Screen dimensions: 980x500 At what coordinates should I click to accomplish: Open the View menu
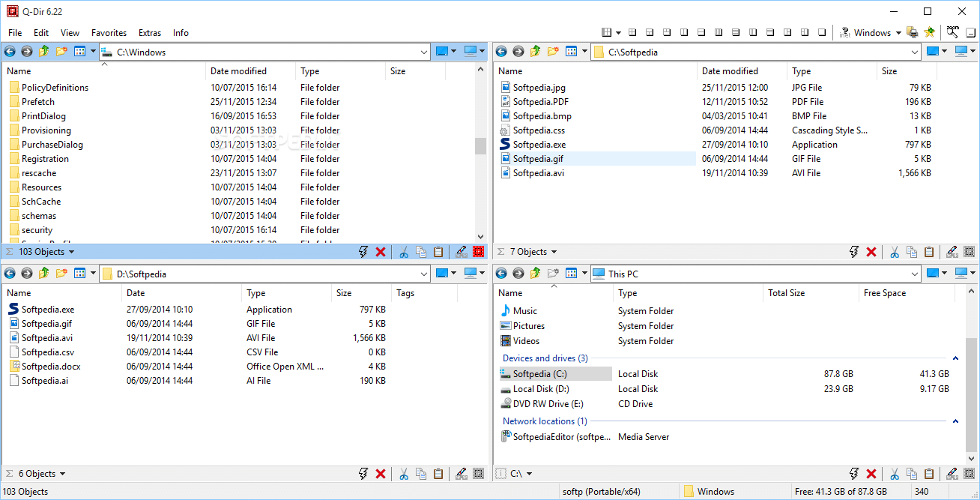70,33
